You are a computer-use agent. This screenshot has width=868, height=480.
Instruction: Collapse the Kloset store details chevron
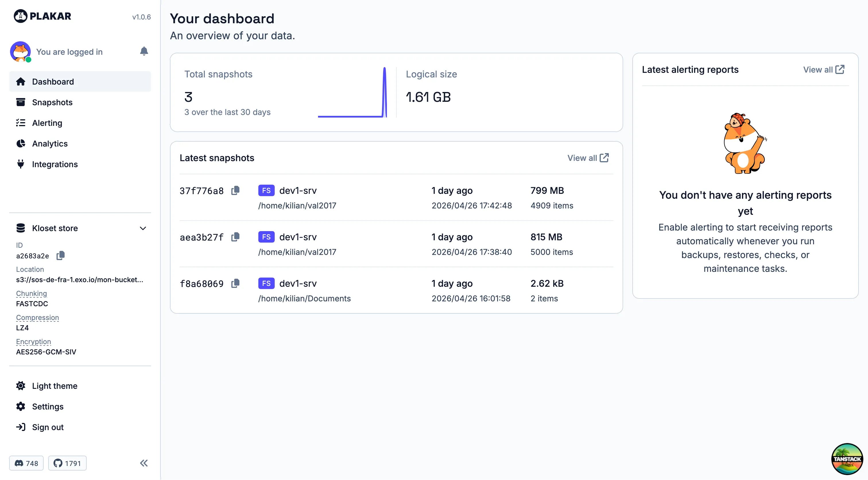click(143, 228)
